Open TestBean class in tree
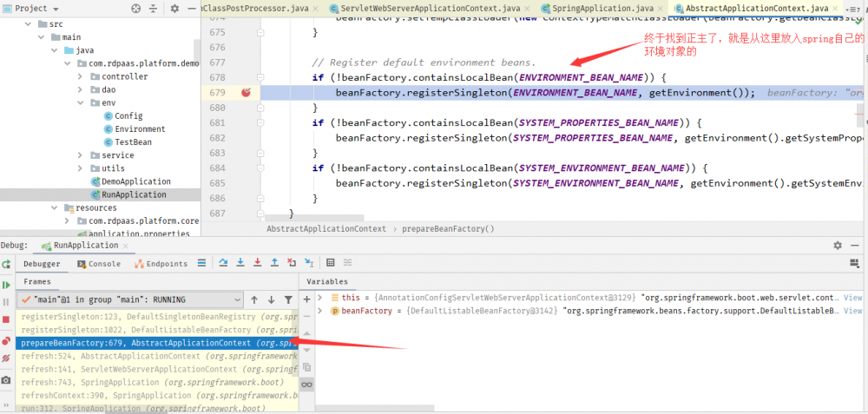868x414 pixels. click(128, 142)
